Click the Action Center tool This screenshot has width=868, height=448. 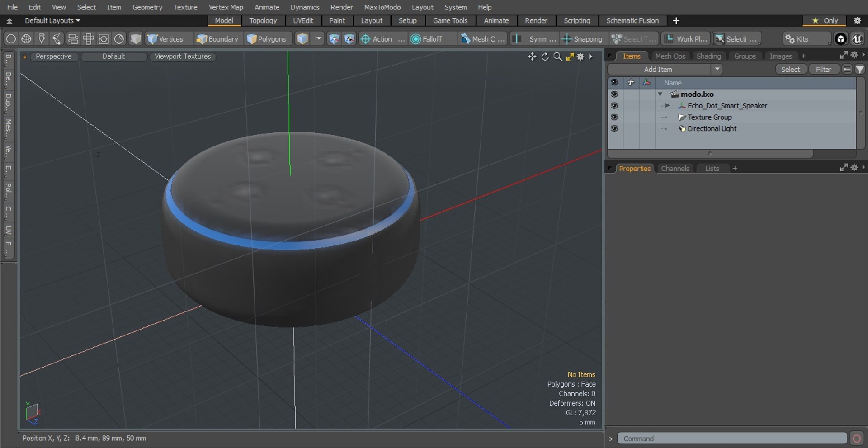(382, 39)
